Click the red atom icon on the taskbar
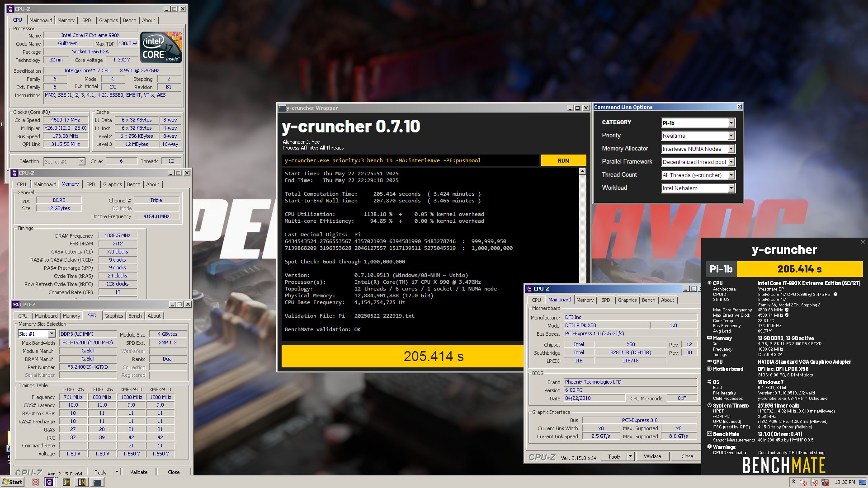The height and width of the screenshot is (488, 868). pos(36,482)
